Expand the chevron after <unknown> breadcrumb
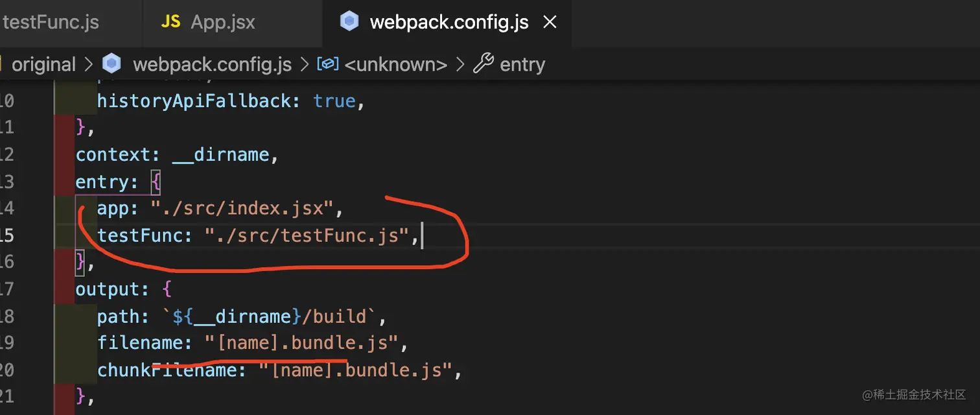This screenshot has width=980, height=415. coord(460,64)
